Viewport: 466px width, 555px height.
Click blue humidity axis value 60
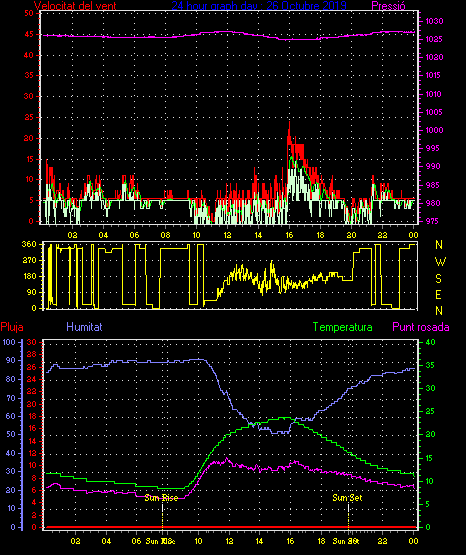tap(11, 416)
